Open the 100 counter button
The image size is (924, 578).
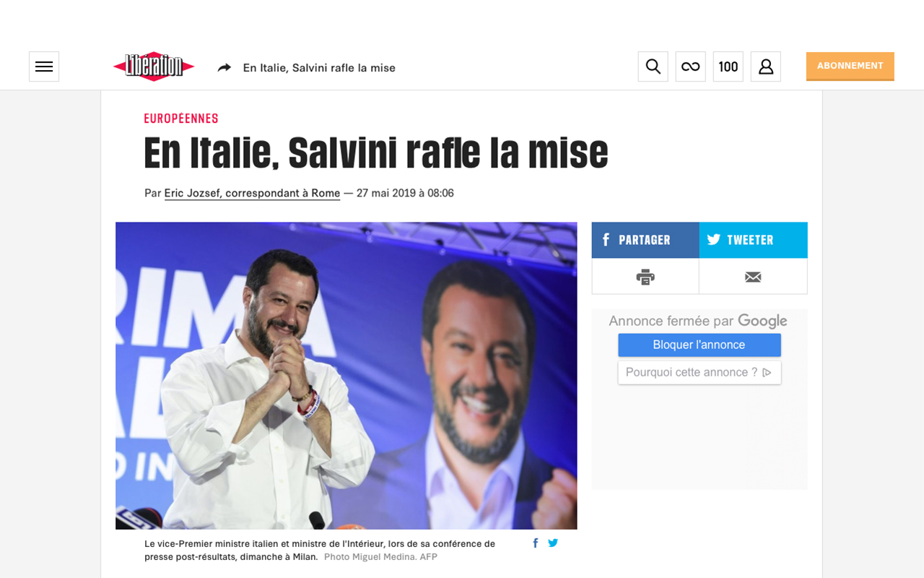pyautogui.click(x=728, y=66)
